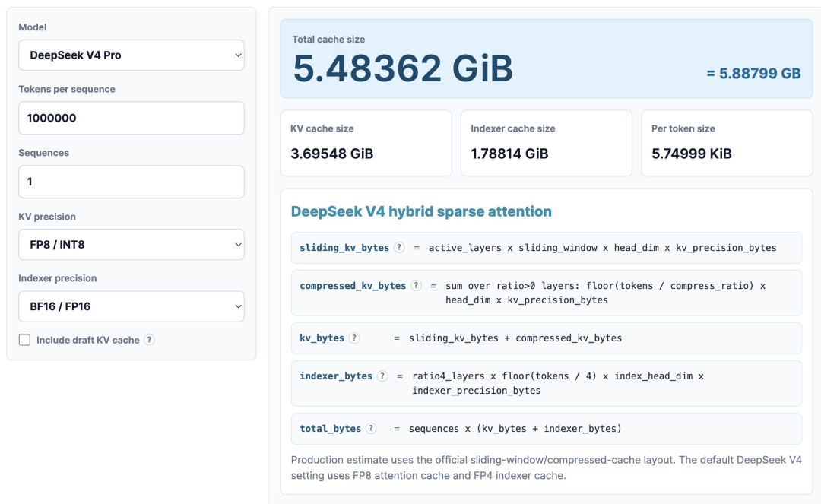Open the Model dropdown showing DeepSeek V4 Pro
Image resolution: width=821 pixels, height=504 pixels.
point(132,55)
